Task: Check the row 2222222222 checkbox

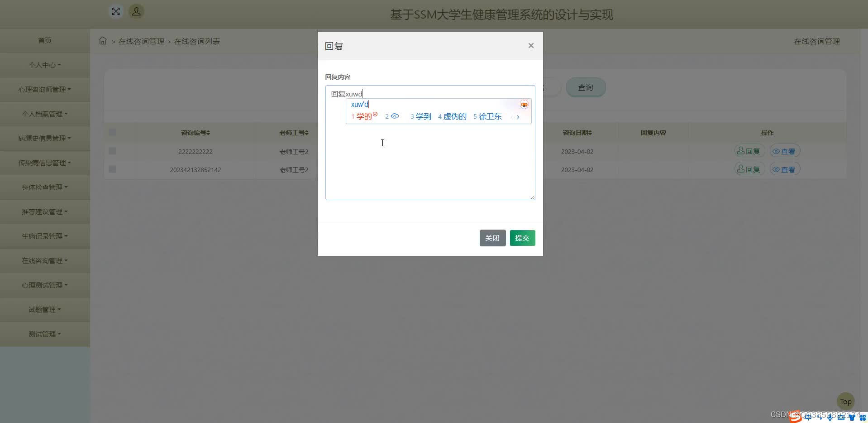Action: [x=112, y=151]
